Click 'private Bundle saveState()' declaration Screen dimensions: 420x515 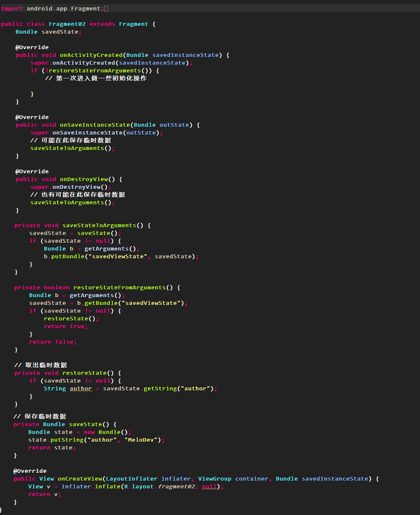click(x=61, y=424)
